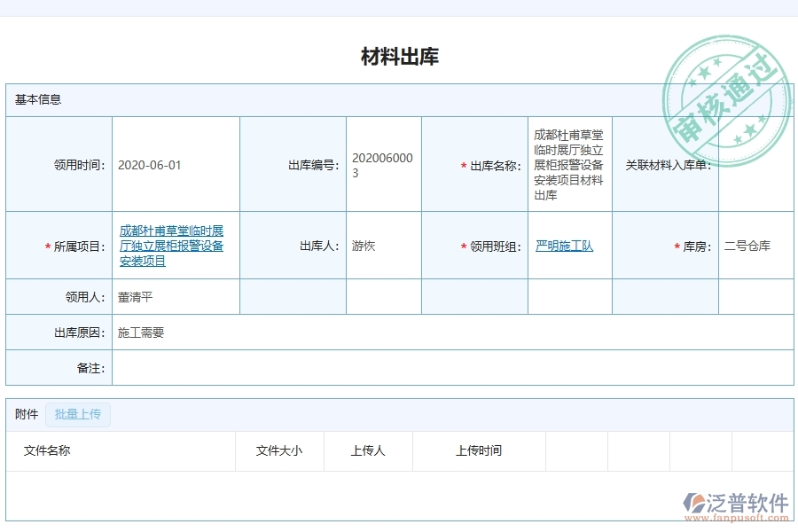Click the 文件名称 column header
The height and width of the screenshot is (532, 798).
pyautogui.click(x=48, y=450)
